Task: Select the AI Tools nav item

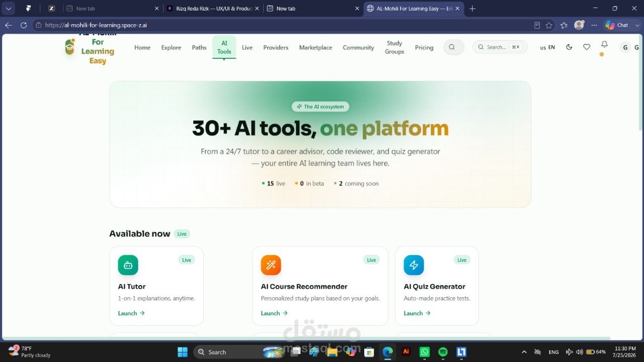Action: pyautogui.click(x=224, y=47)
